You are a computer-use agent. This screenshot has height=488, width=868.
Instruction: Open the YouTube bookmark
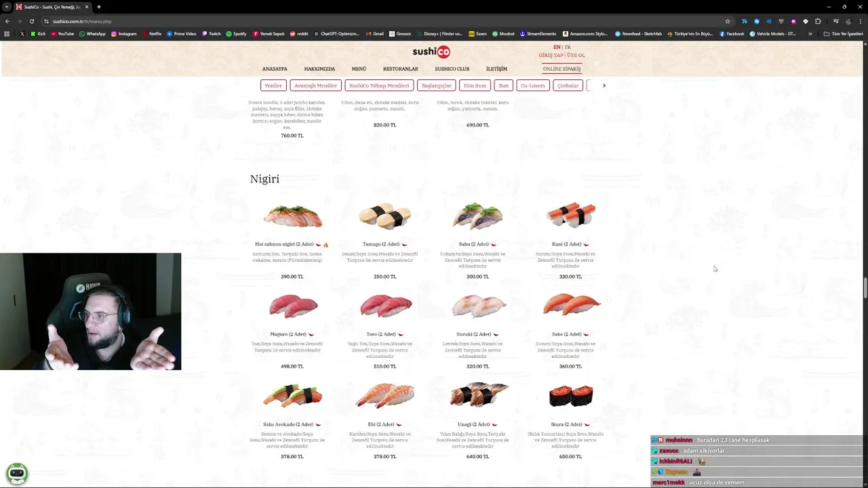pyautogui.click(x=62, y=34)
